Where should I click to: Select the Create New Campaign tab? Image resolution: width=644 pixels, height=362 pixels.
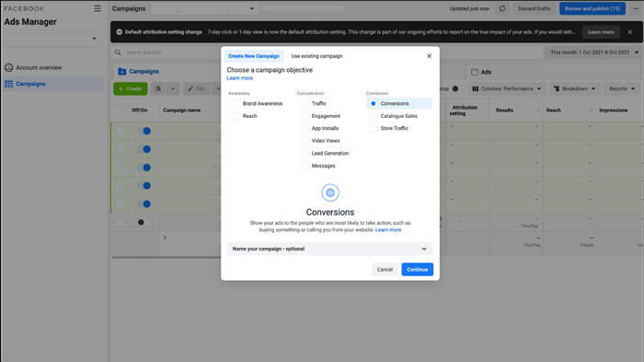click(x=254, y=56)
